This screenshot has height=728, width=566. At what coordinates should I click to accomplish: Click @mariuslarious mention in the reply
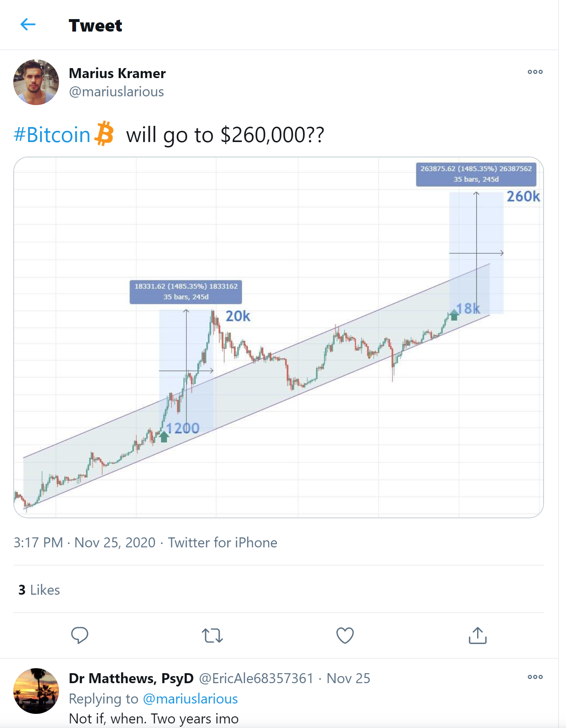click(x=190, y=699)
